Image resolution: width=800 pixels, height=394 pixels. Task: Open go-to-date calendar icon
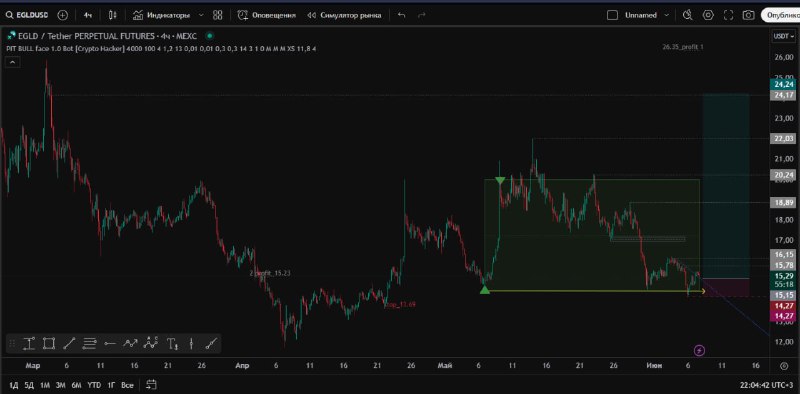click(x=151, y=385)
